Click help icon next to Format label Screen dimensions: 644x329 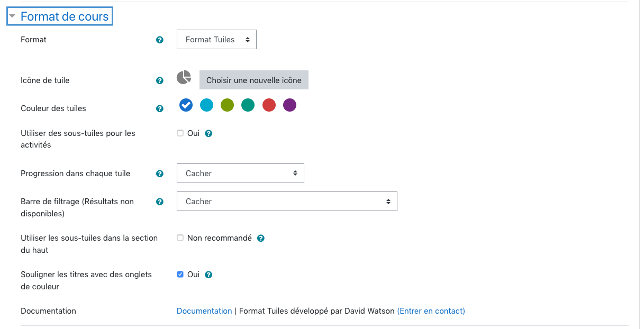click(x=160, y=40)
